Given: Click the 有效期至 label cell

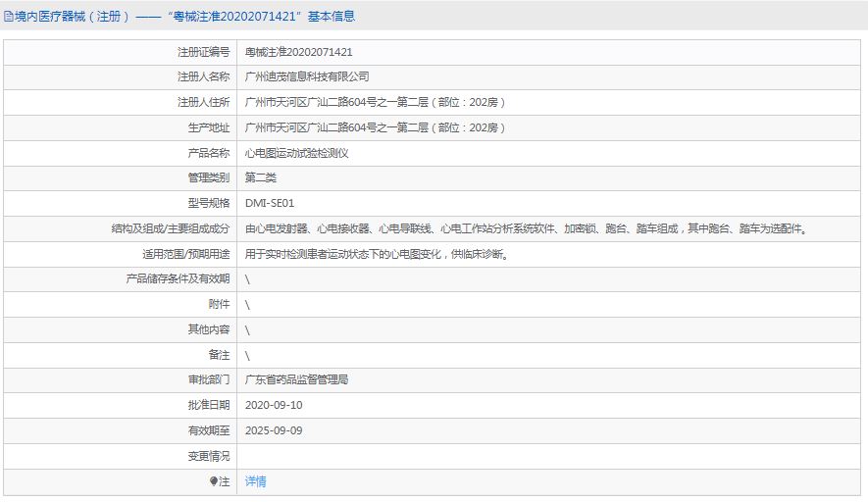Looking at the screenshot, I should (120, 430).
